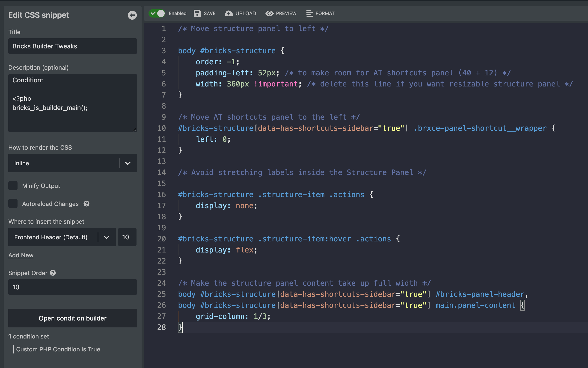Click the help icon next to Snippet Order
The height and width of the screenshot is (368, 588).
coord(53,273)
